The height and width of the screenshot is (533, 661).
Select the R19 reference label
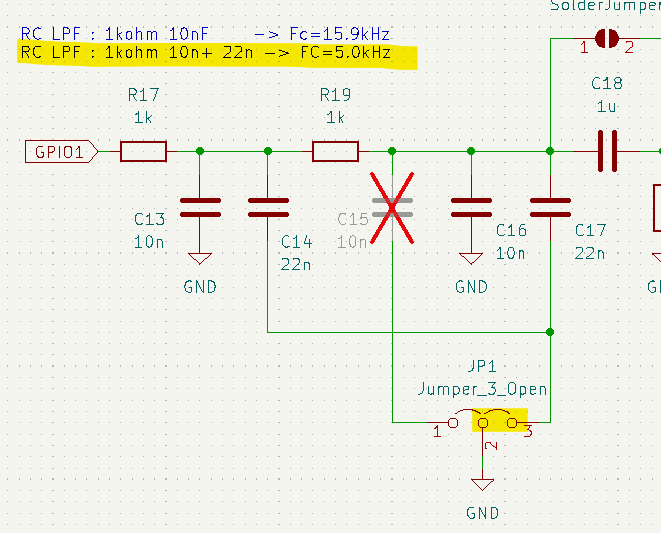click(335, 95)
